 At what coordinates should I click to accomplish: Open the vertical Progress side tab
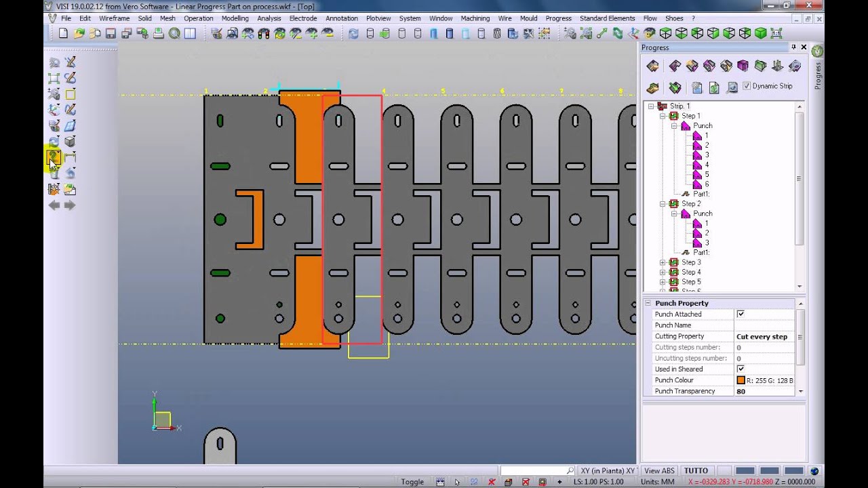tap(818, 76)
